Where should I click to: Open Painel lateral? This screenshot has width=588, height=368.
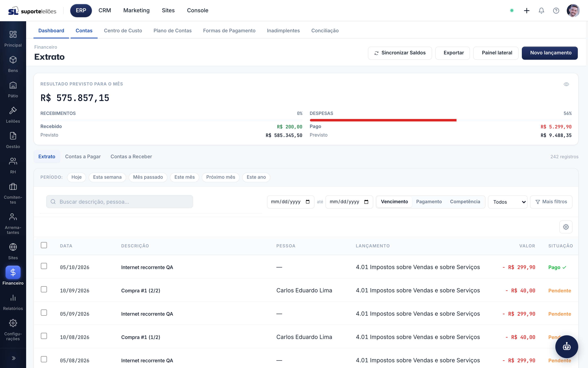point(496,53)
